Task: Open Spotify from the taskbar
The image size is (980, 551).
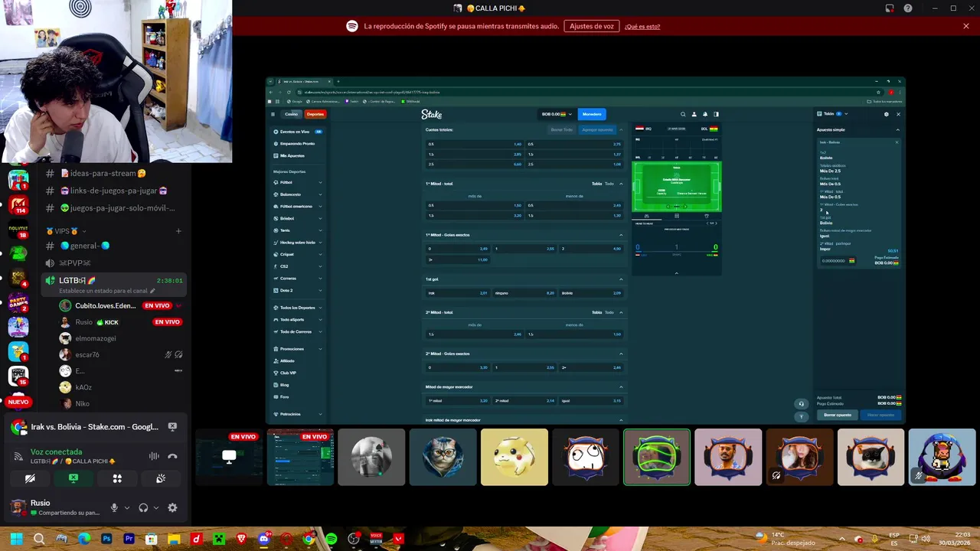Action: (331, 539)
